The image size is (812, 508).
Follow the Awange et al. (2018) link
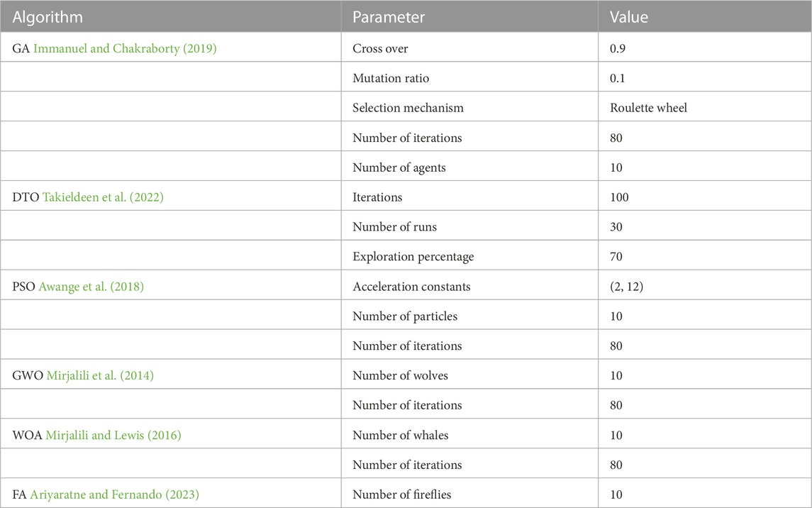pos(91,287)
